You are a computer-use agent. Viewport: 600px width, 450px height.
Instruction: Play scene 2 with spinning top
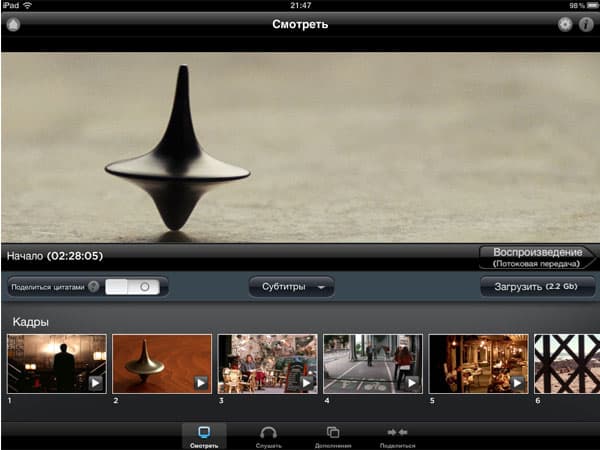pos(162,364)
